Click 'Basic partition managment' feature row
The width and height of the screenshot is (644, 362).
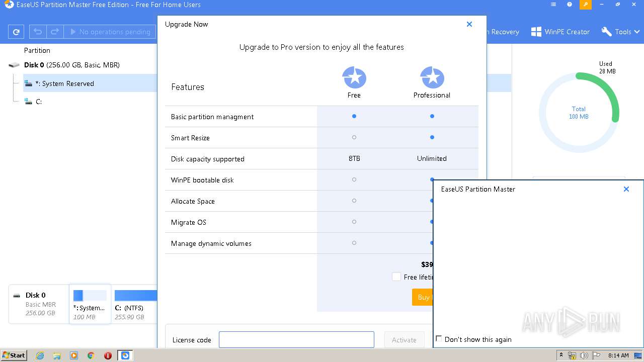pyautogui.click(x=321, y=117)
